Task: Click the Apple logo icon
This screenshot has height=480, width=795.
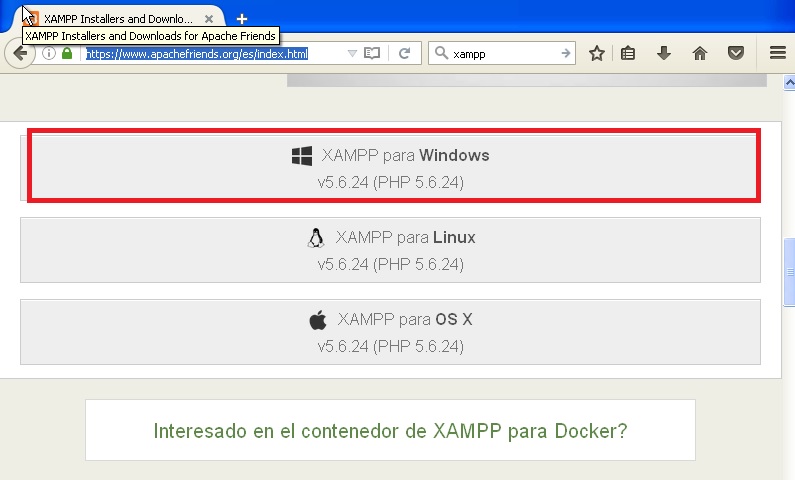Action: point(318,320)
